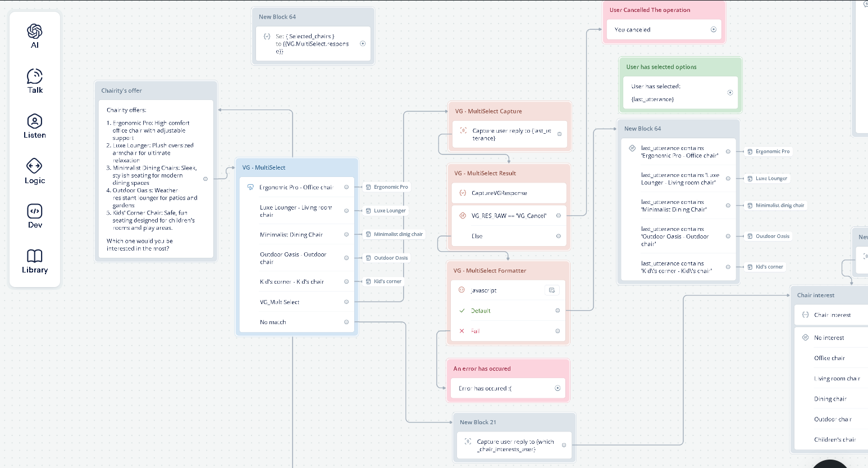The height and width of the screenshot is (468, 868).
Task: Click the Kid's corner label beside right New Block 64
Action: click(765, 267)
